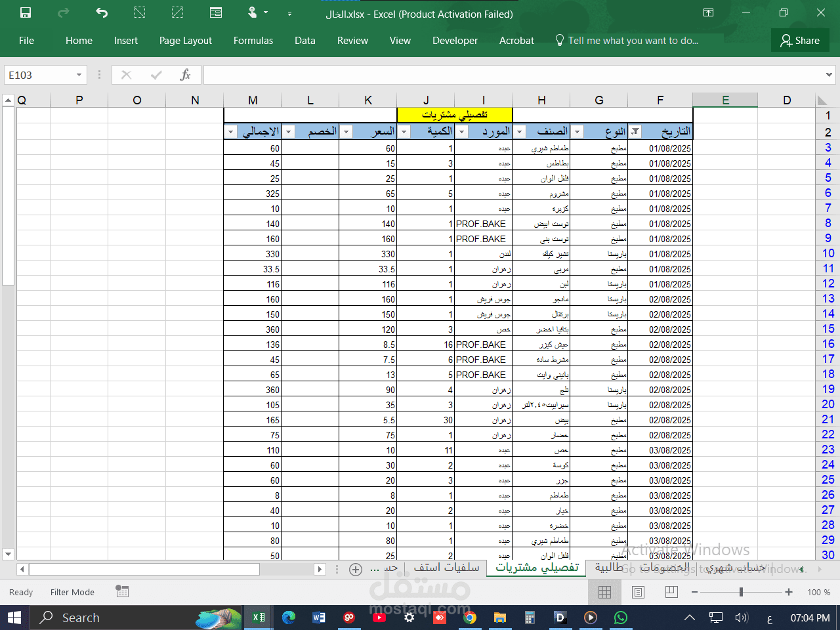Open the Formulas tab
Screen dimensions: 840x630
tap(253, 41)
